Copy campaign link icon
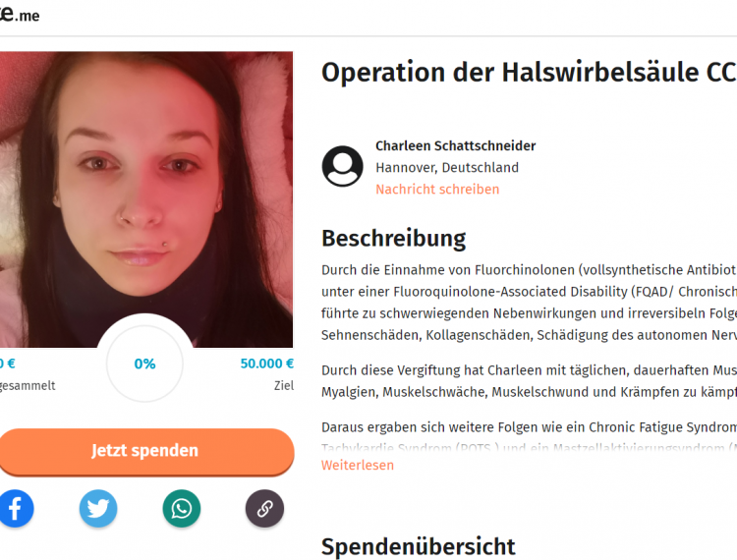 [264, 508]
